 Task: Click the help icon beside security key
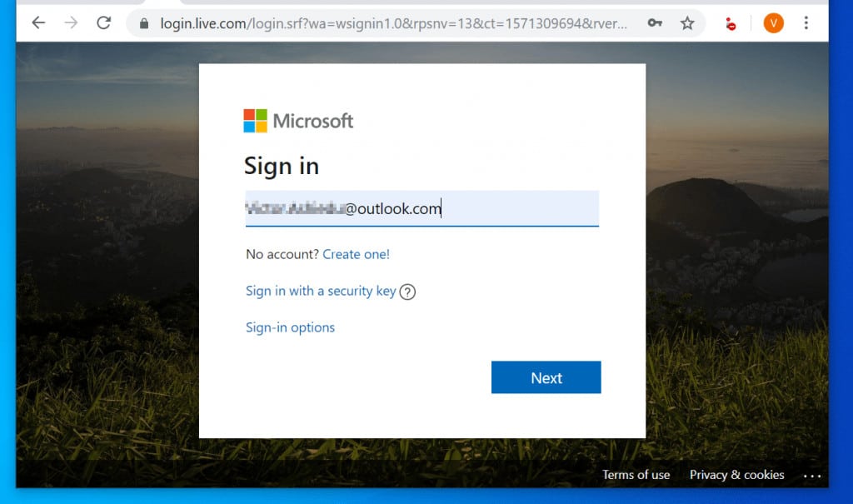407,292
